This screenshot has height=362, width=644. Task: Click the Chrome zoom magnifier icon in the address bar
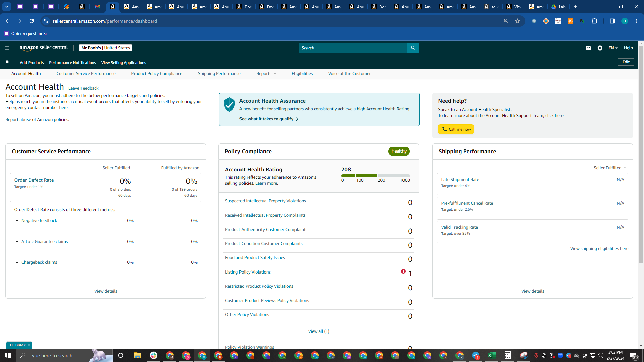506,21
